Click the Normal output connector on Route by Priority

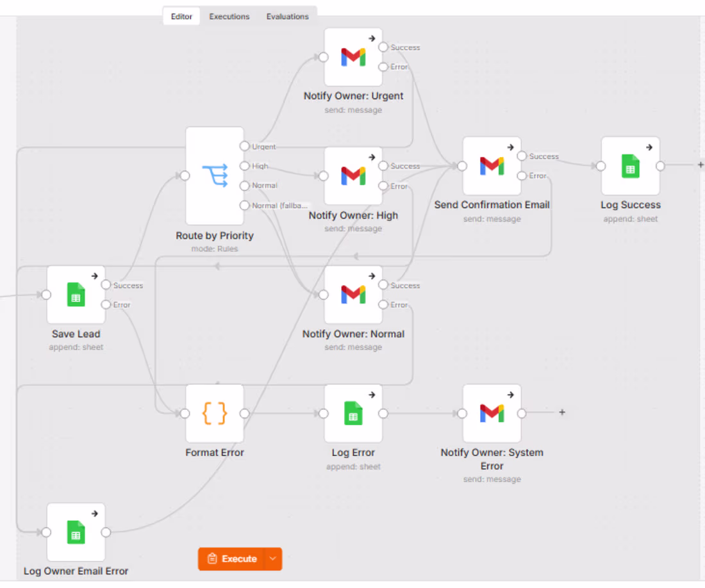(244, 186)
